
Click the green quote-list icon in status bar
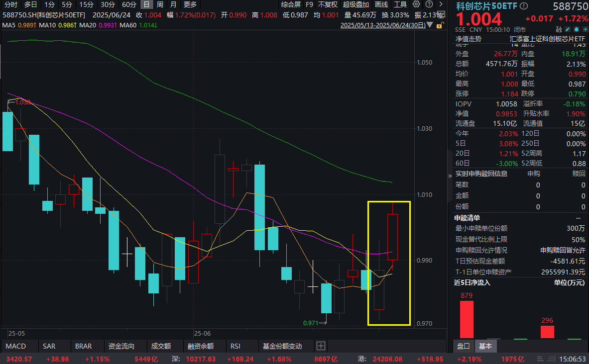click(x=540, y=358)
